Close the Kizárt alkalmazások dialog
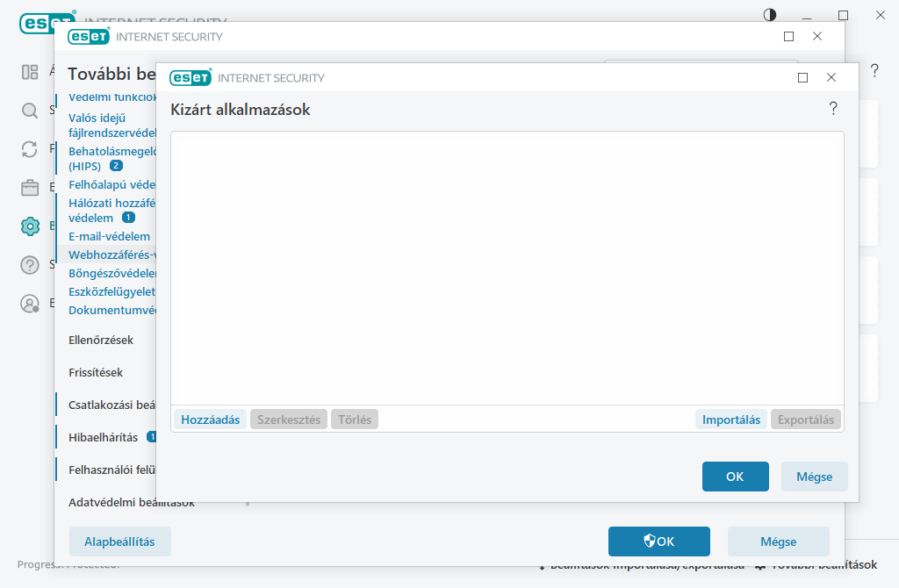This screenshot has height=588, width=899. (831, 77)
